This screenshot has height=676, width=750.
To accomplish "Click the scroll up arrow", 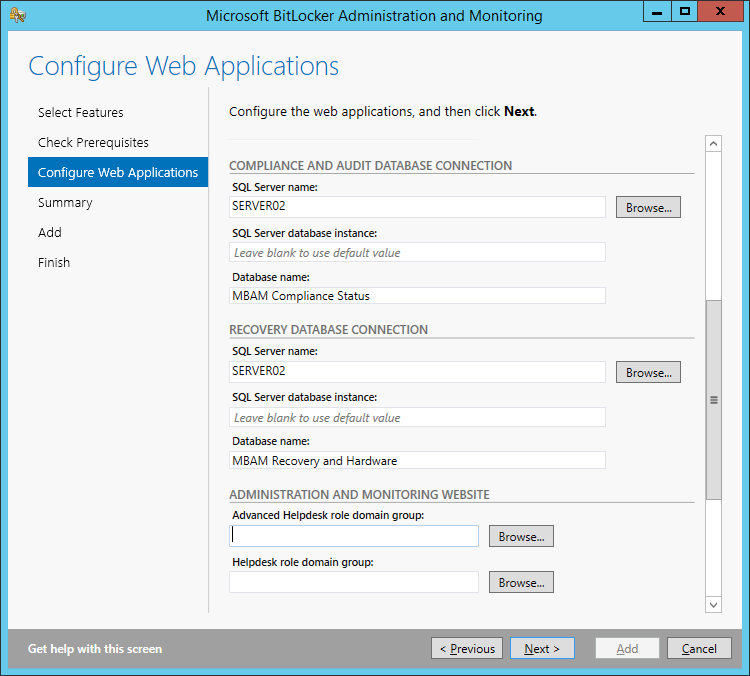I will pos(713,144).
